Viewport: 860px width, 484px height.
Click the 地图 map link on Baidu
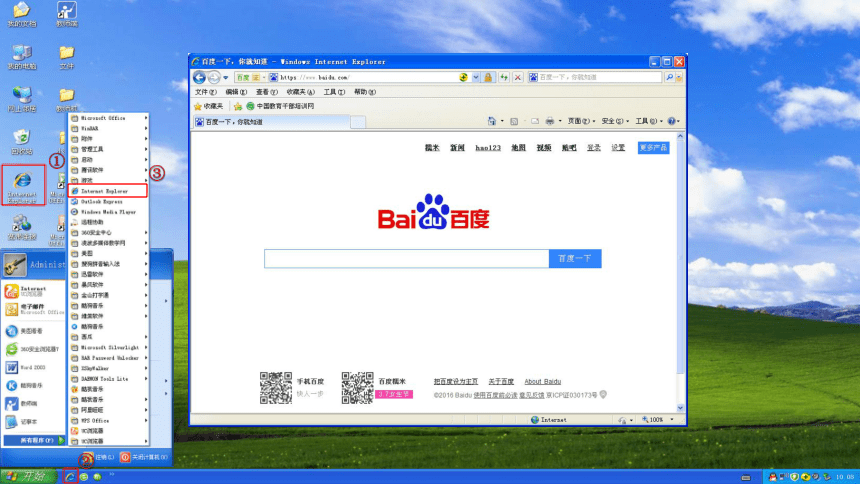coord(518,148)
